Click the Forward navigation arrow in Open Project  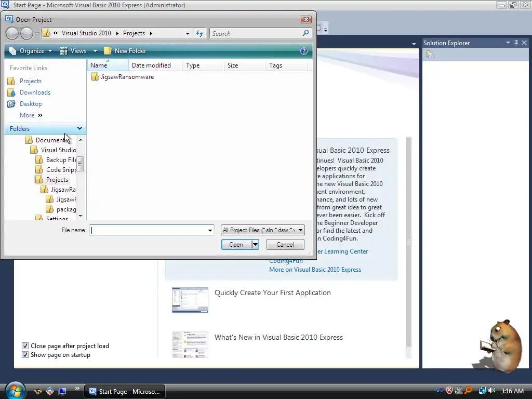[26, 33]
